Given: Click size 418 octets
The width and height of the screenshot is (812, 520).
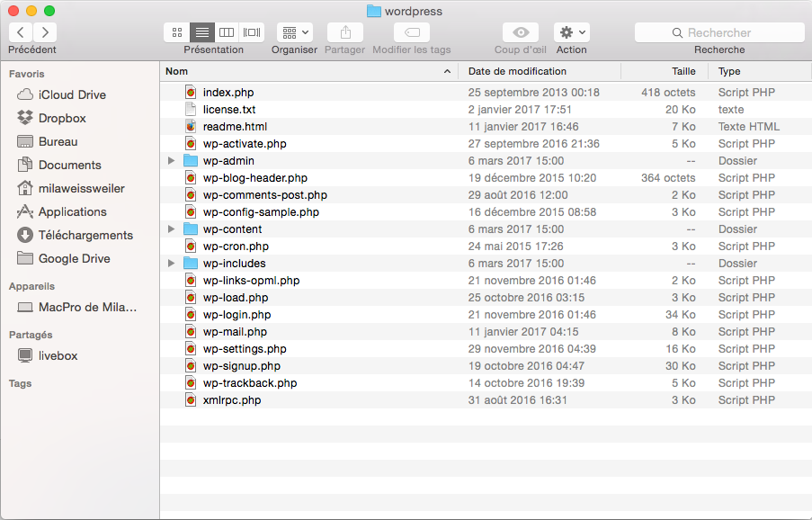Looking at the screenshot, I should pyautogui.click(x=668, y=92).
